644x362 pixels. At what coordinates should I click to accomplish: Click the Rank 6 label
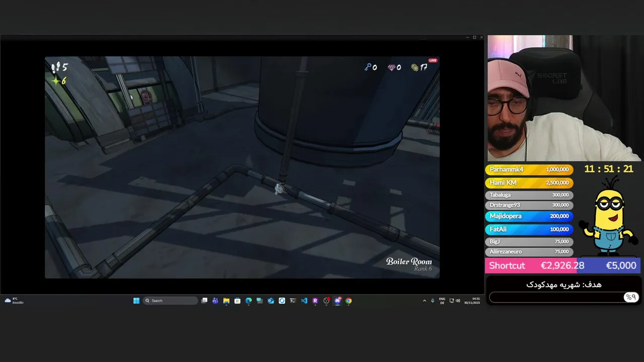(423, 269)
